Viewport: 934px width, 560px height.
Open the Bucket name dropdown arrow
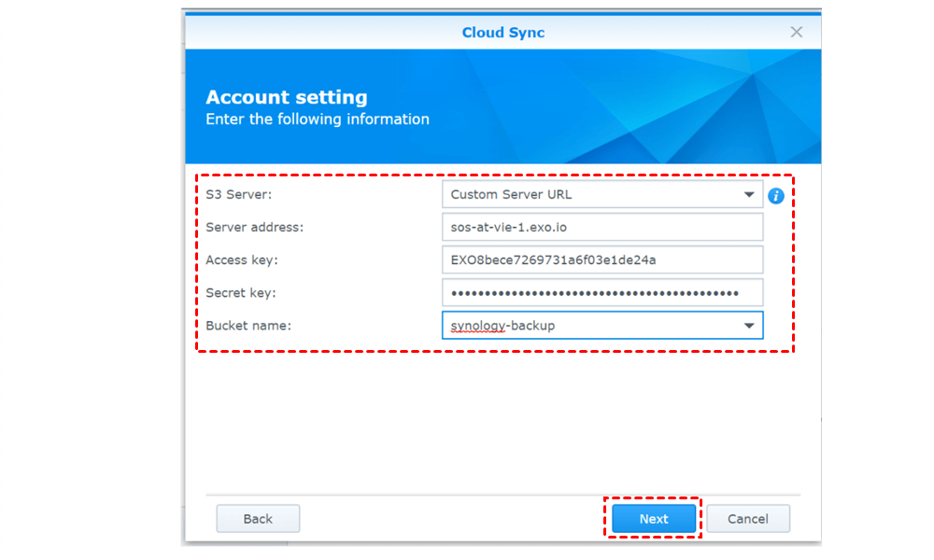(749, 326)
